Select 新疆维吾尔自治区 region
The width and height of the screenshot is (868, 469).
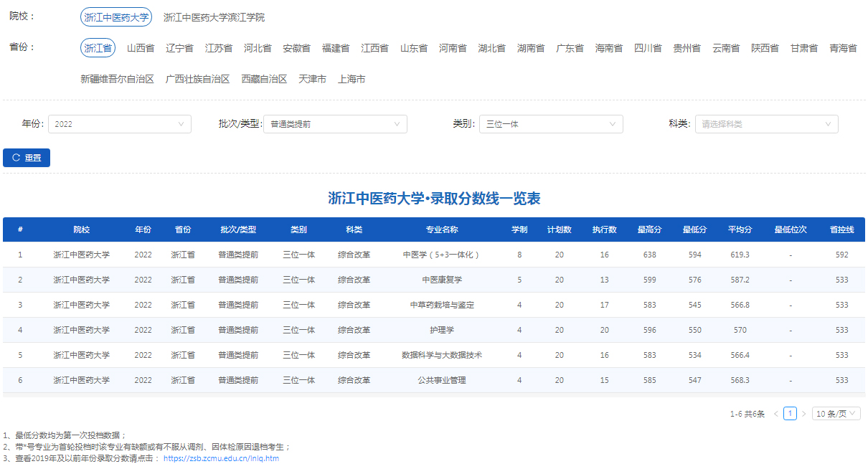[x=117, y=79]
